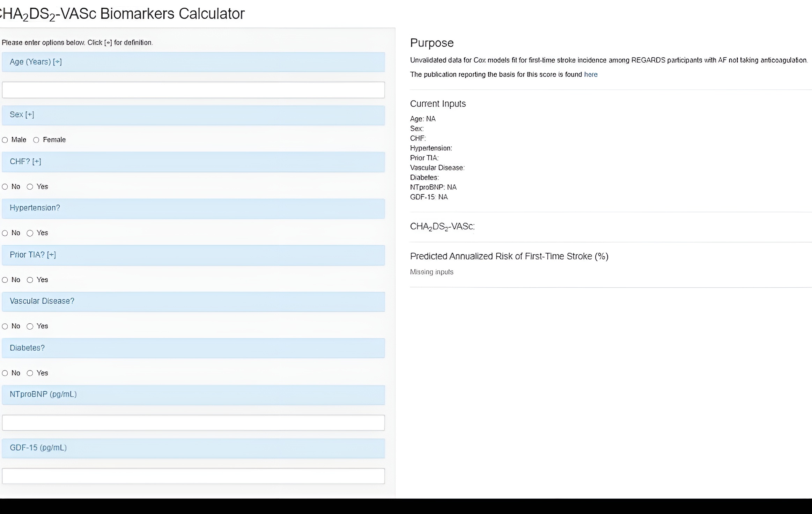Image resolution: width=812 pixels, height=514 pixels.
Task: Open the publication 'here' link
Action: tap(591, 74)
